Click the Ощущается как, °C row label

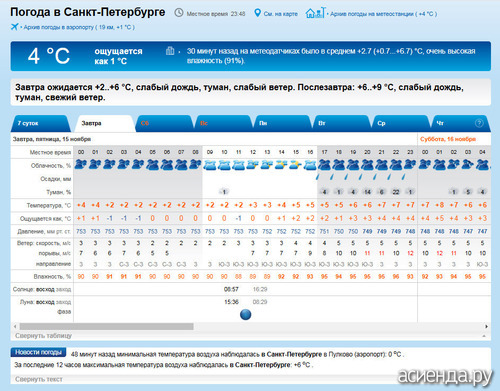coord(46,219)
